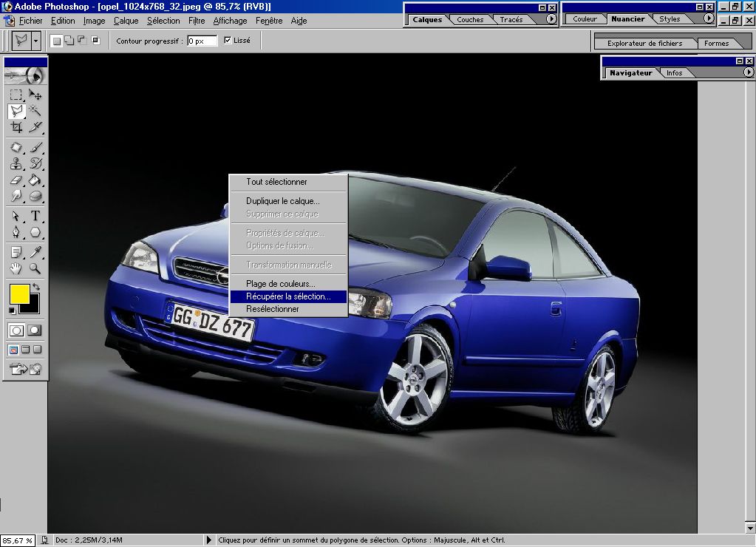Screen dimensions: 756x547
Task: Choose New selection mode in options bar
Action: [x=57, y=41]
